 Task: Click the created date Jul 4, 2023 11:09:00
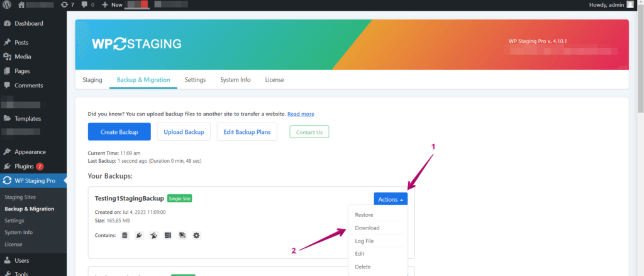point(143,212)
